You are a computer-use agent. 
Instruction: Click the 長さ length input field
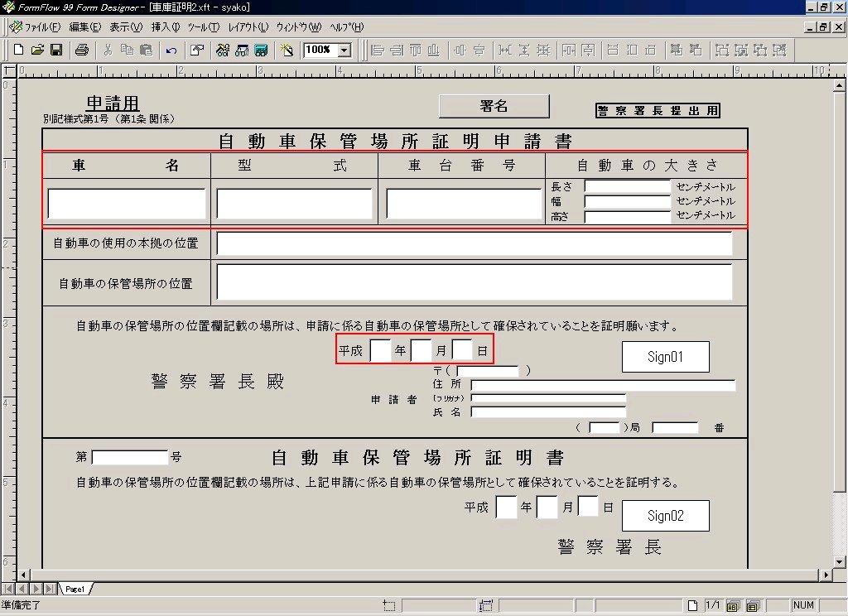(x=628, y=186)
